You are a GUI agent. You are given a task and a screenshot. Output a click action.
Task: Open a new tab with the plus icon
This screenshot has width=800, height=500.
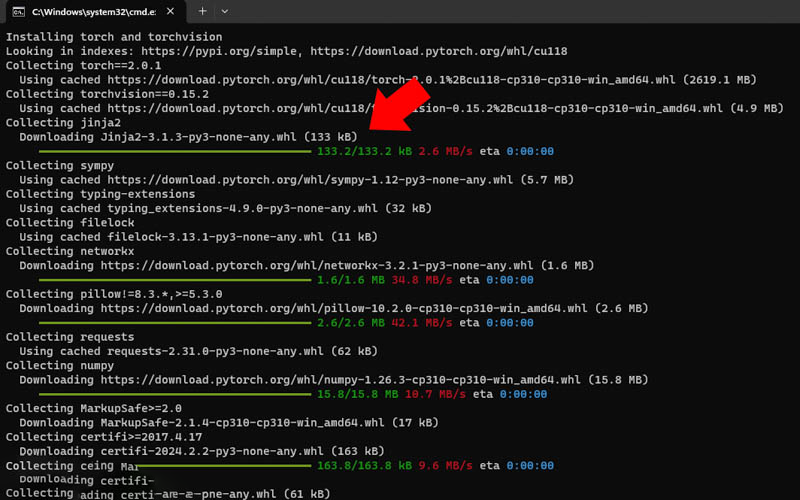point(203,11)
